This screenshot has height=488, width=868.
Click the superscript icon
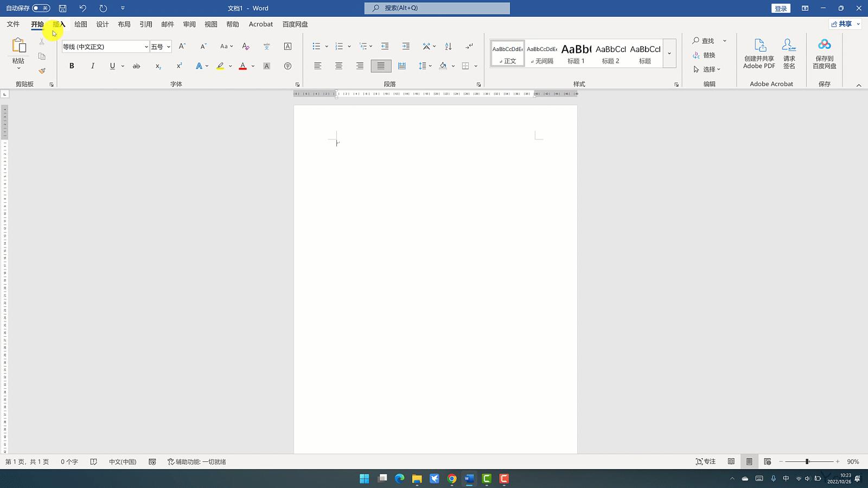(179, 66)
